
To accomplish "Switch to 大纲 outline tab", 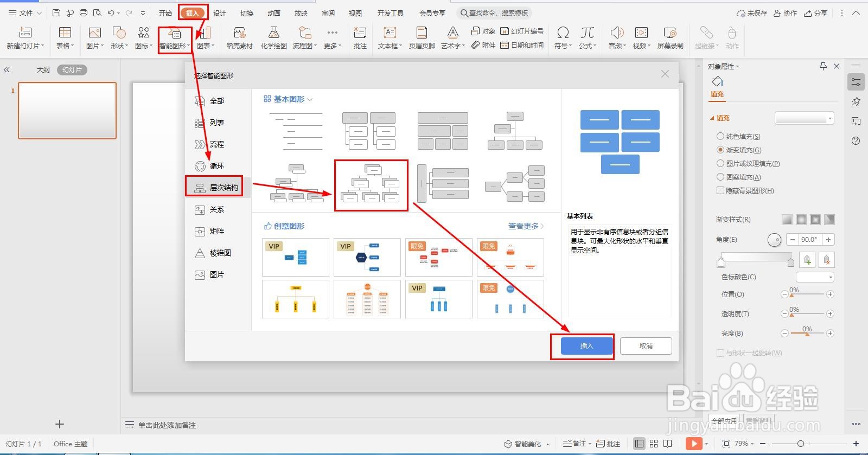I will 43,70.
